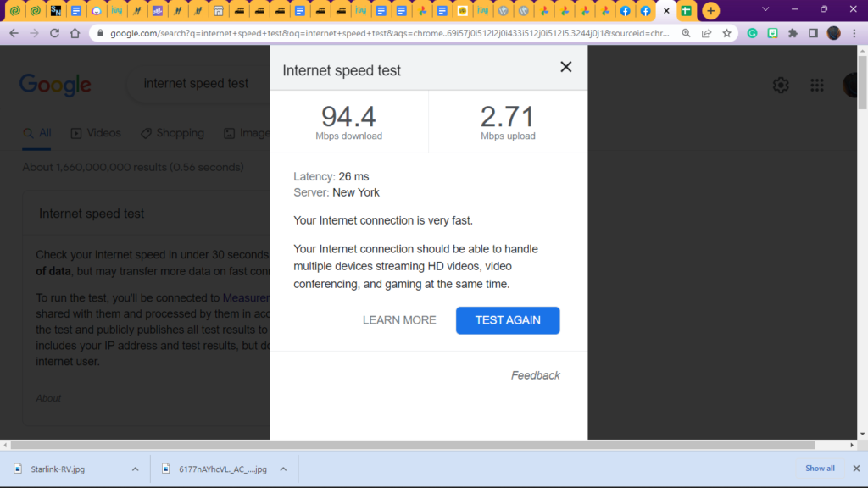Image resolution: width=868 pixels, height=488 pixels.
Task: Click the vertical scrollbar up arrow
Action: click(862, 50)
